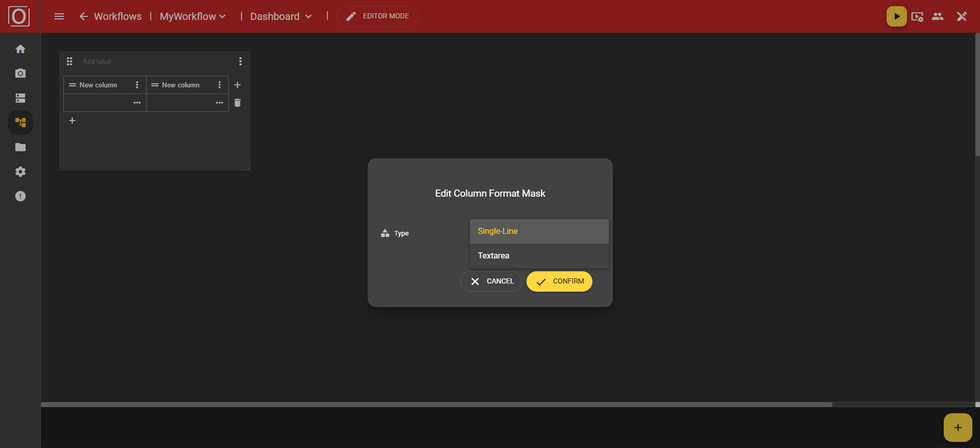Go back to Workflows
This screenshot has height=448, width=980.
pyautogui.click(x=110, y=16)
